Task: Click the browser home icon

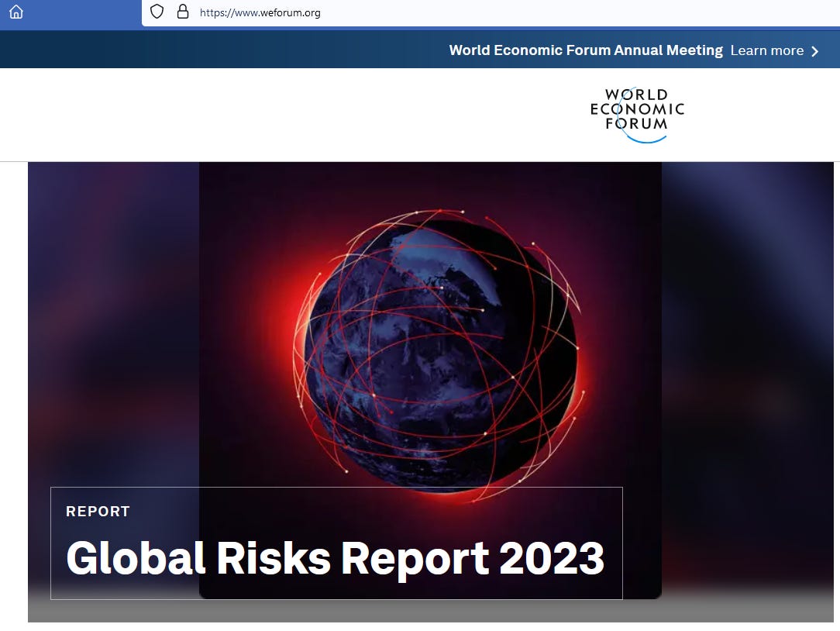Action: pyautogui.click(x=16, y=12)
